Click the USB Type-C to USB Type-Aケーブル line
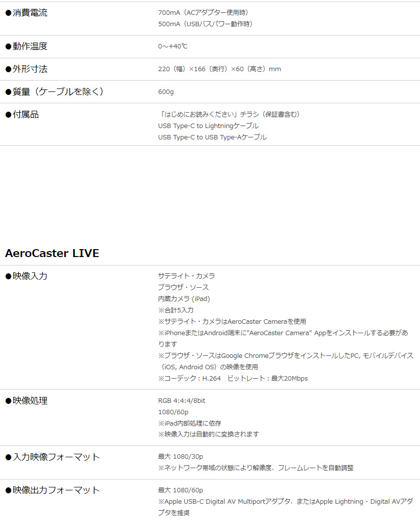The width and height of the screenshot is (420, 522). (212, 137)
